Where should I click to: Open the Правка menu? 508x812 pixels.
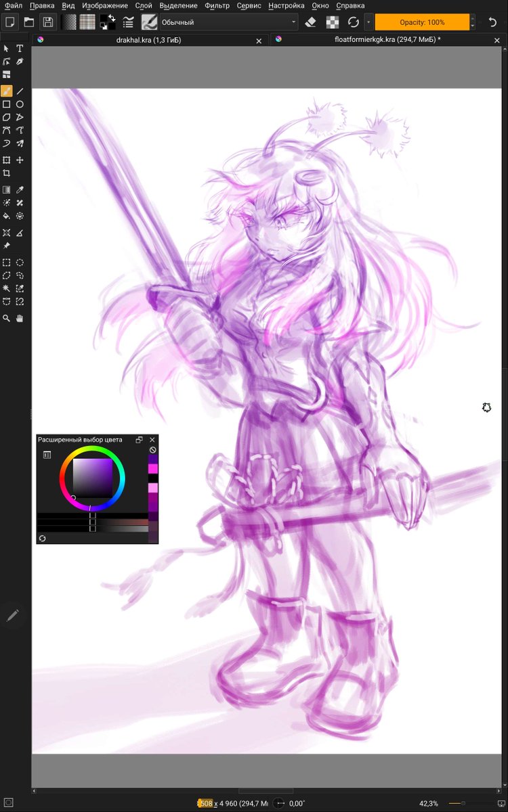42,5
